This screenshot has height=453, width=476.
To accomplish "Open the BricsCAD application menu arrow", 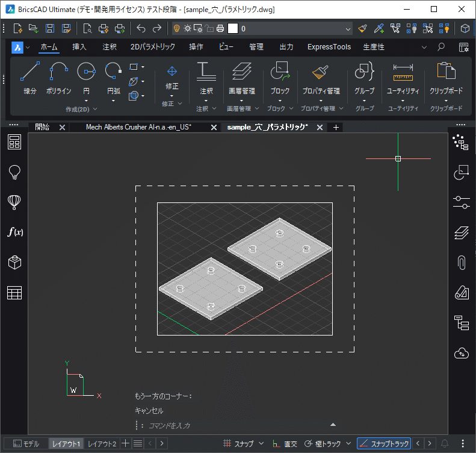I will point(28,48).
